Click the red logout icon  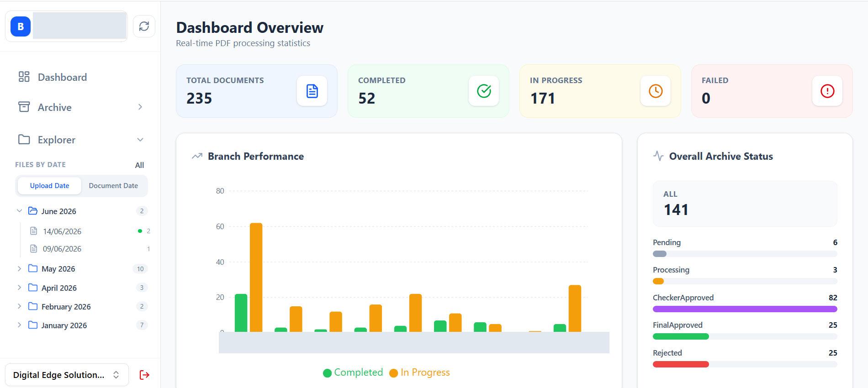coord(144,375)
